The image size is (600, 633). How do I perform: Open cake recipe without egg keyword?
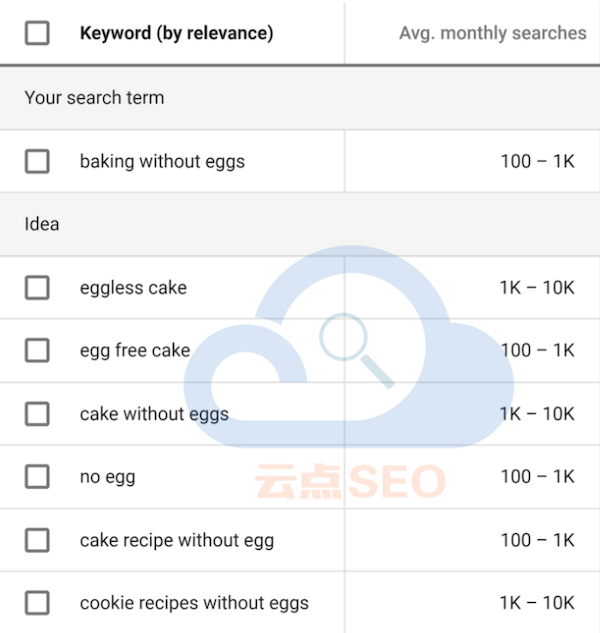[x=177, y=541]
